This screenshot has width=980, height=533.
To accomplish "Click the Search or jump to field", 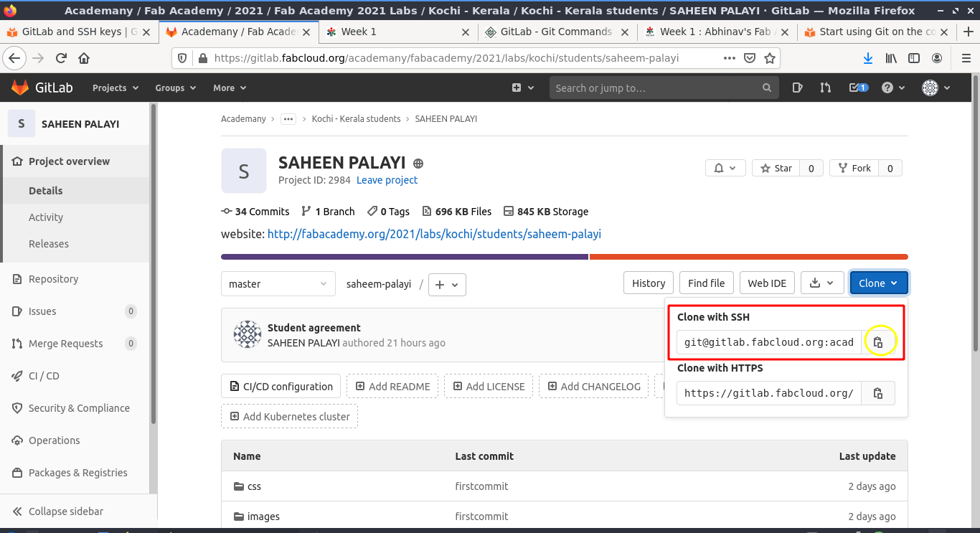I will pos(664,88).
